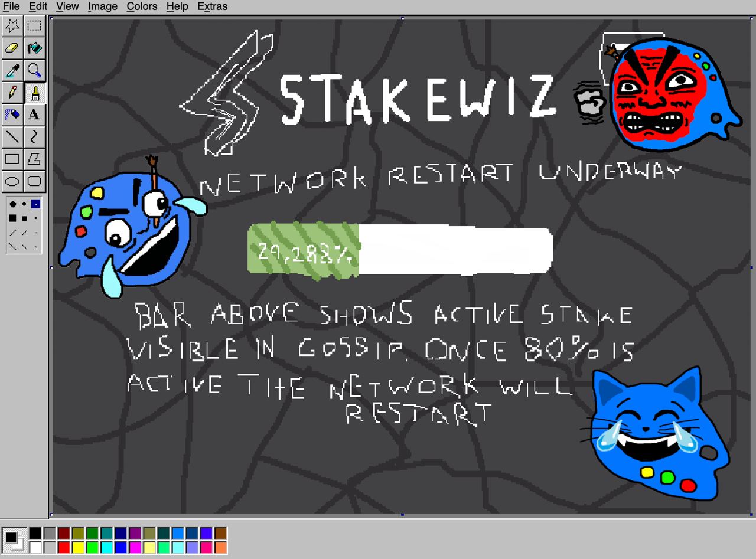Select the Polygon shape tool
The height and width of the screenshot is (559, 756).
click(x=34, y=159)
